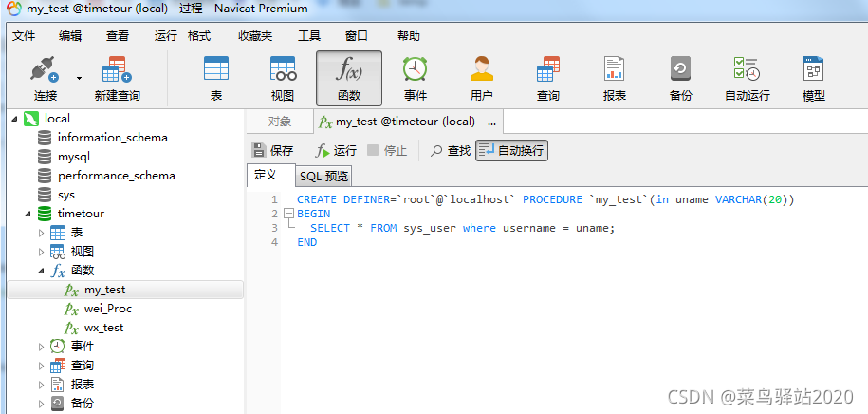
Task: Click the END keyword on line 4
Action: [x=306, y=242]
